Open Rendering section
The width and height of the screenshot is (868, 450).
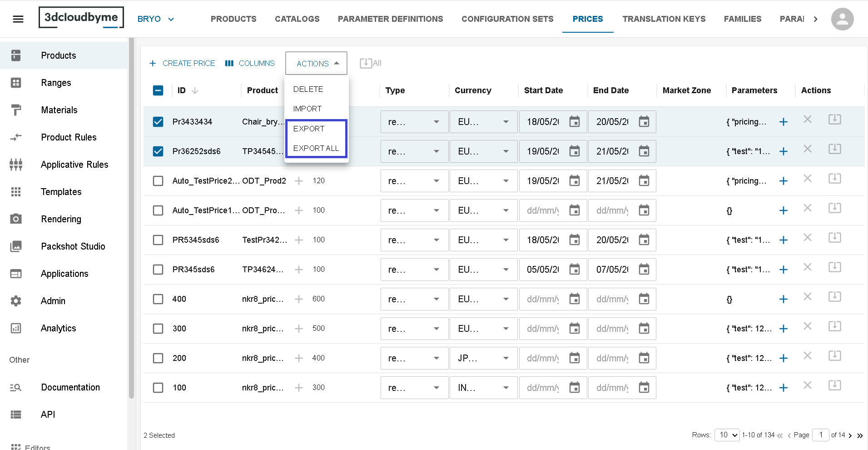[64, 219]
